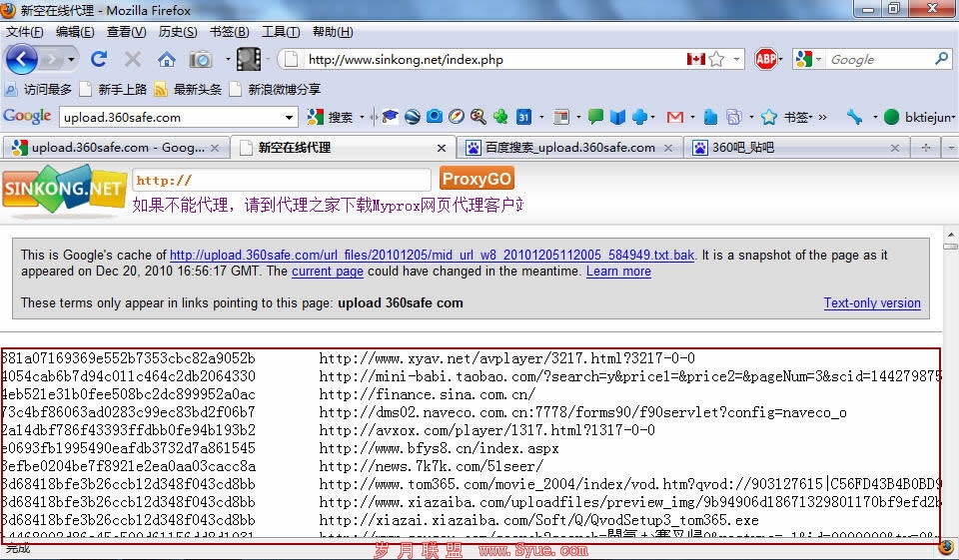This screenshot has height=560, width=959.
Task: Open the 文件(F) menu
Action: coord(24,32)
